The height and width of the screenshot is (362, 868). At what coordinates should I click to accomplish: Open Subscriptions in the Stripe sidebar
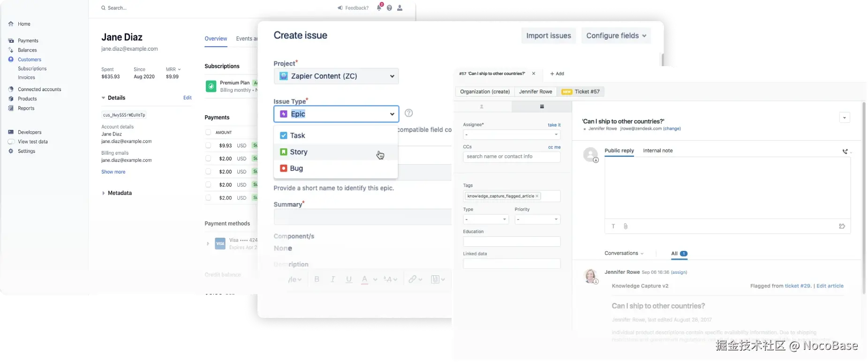pyautogui.click(x=32, y=69)
